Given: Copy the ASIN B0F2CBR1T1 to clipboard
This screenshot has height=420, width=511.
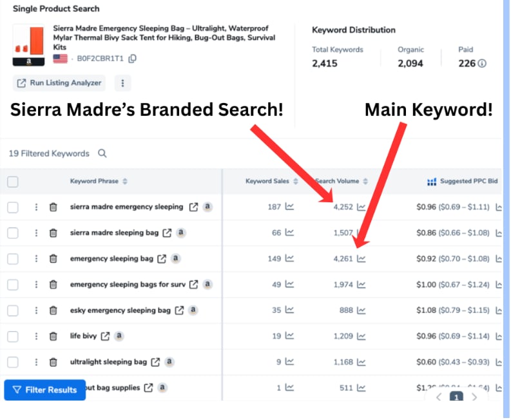Looking at the screenshot, I should pos(133,59).
